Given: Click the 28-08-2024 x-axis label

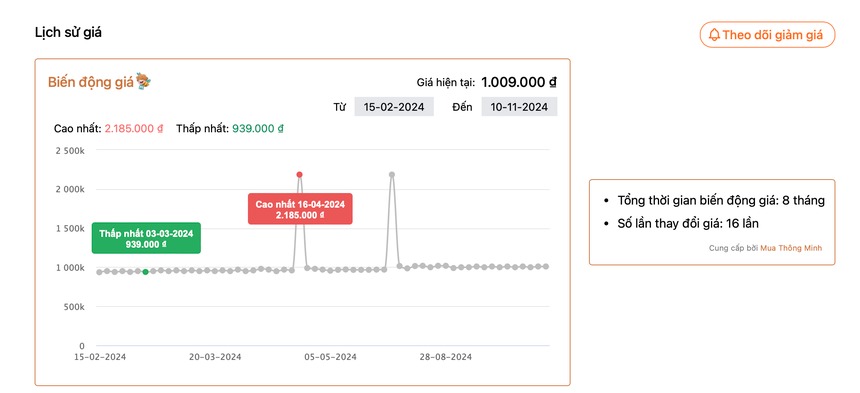Looking at the screenshot, I should (446, 357).
